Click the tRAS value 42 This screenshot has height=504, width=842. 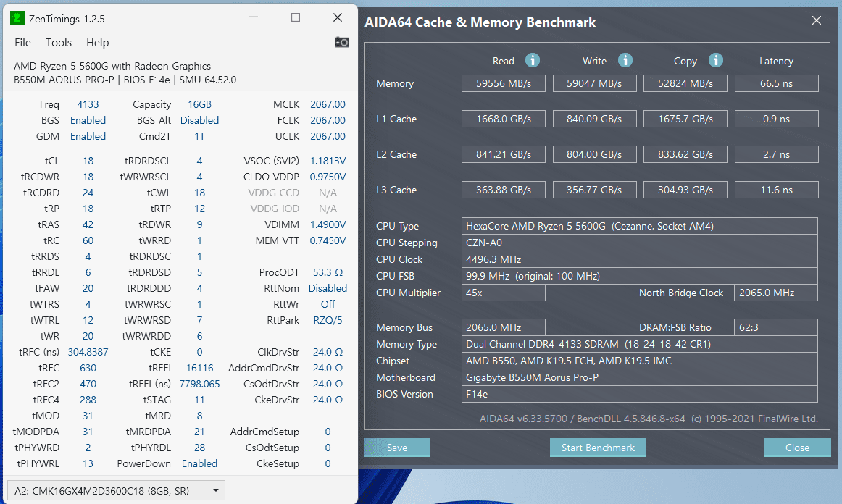88,224
